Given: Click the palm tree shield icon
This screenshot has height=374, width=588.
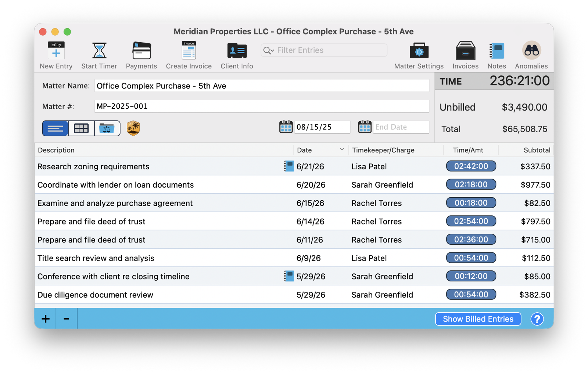Looking at the screenshot, I should coord(133,128).
